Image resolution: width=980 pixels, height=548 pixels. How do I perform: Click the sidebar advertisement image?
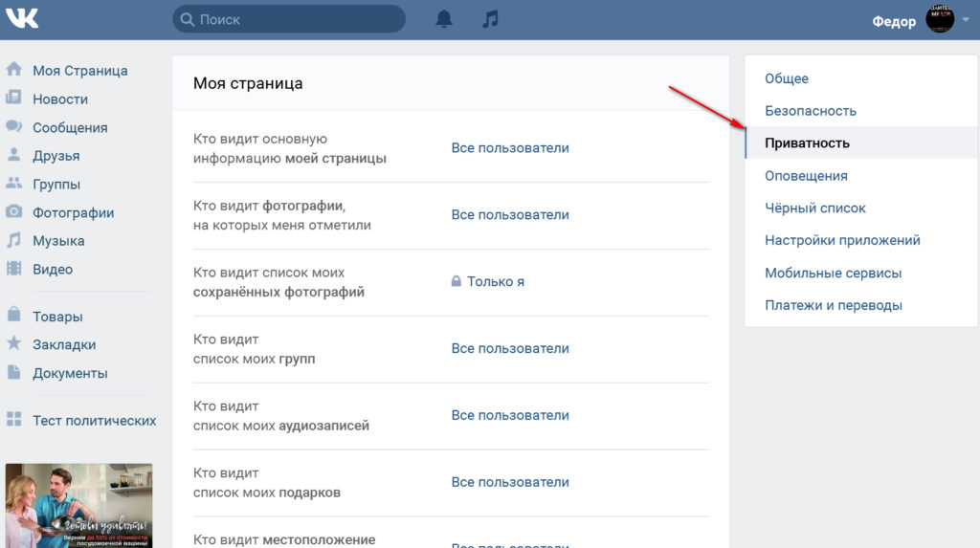(x=78, y=506)
